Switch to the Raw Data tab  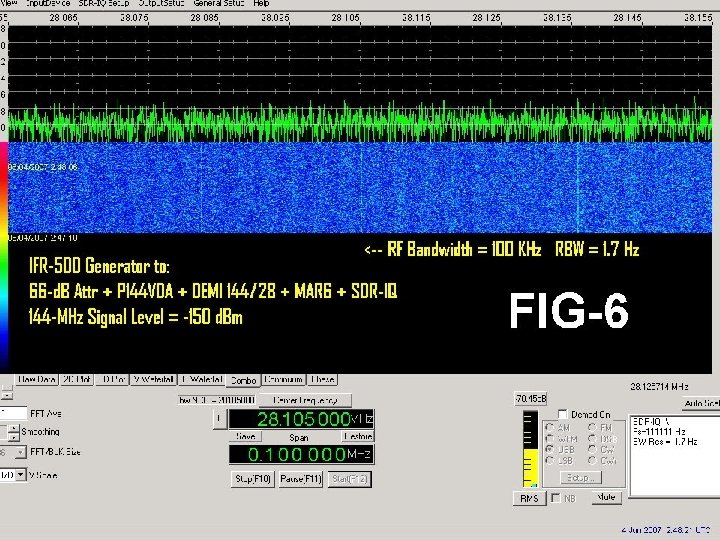36,379
